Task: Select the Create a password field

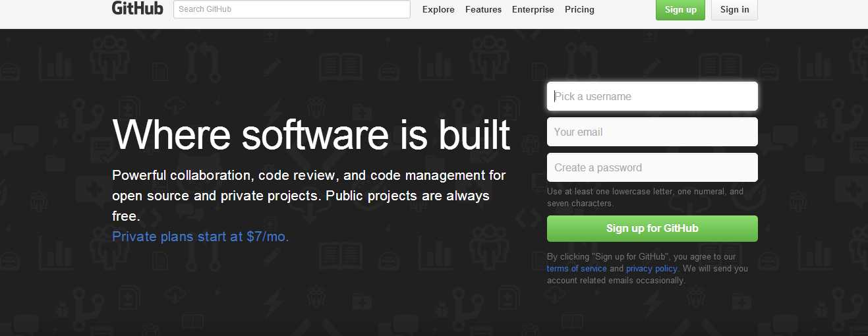Action: (652, 167)
